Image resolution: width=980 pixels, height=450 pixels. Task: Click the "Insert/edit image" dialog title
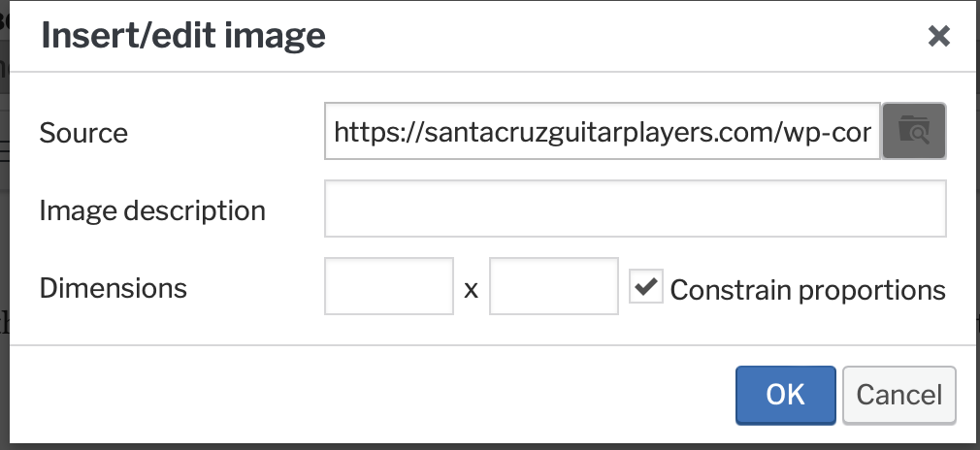181,36
